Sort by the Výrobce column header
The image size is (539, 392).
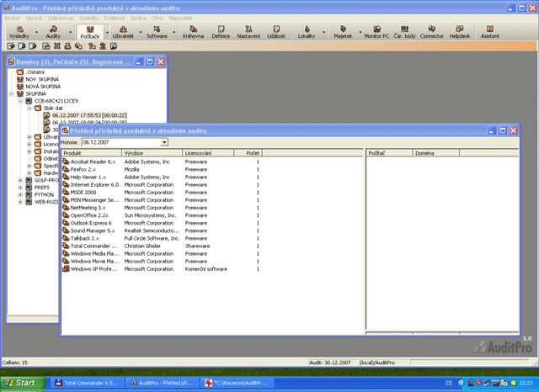[x=152, y=153]
